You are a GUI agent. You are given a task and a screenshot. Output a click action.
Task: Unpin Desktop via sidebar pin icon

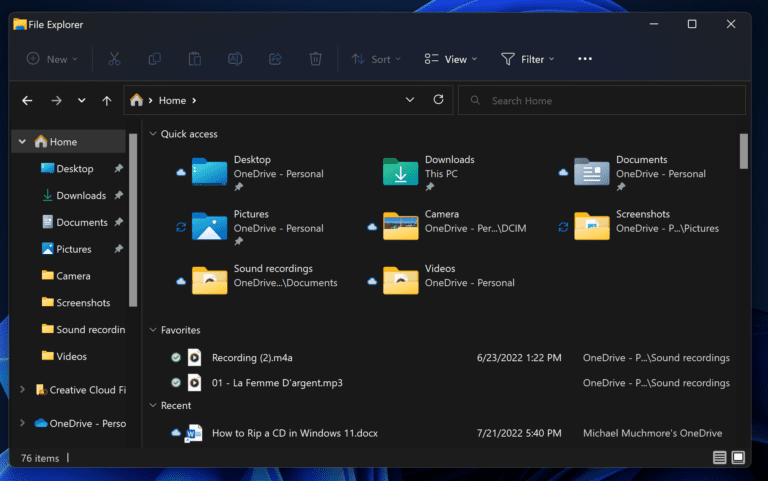(x=119, y=168)
